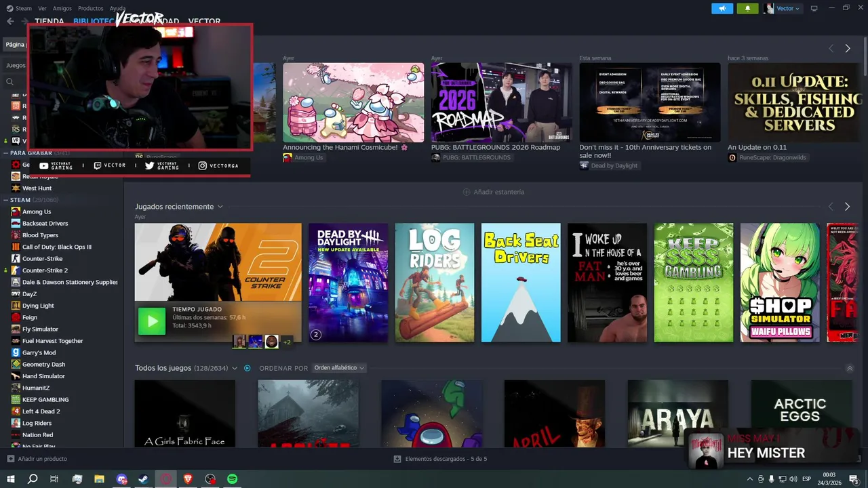Open Brave browser from the taskbar
Viewport: 868px width, 488px height.
coord(189,479)
